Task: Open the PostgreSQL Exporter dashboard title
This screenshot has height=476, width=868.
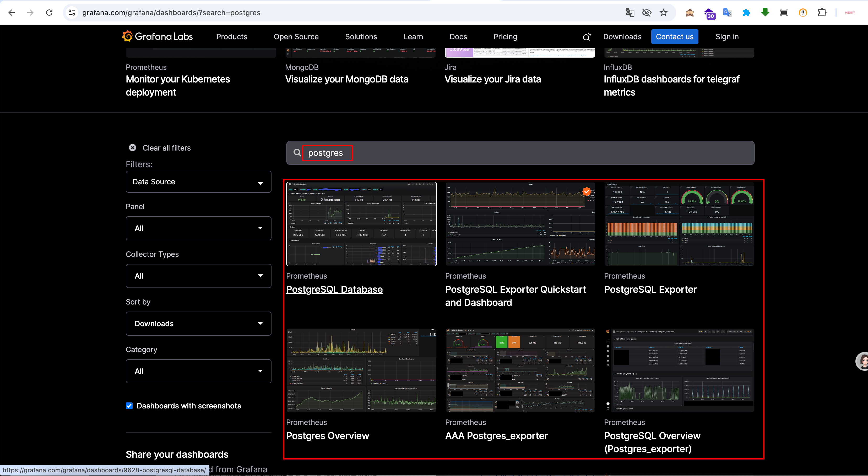Action: click(x=650, y=290)
